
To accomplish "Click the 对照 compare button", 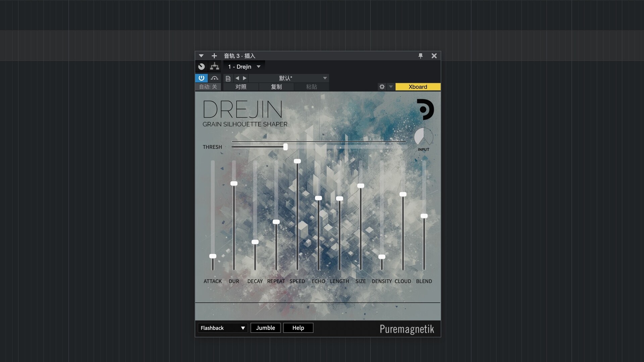I will point(241,87).
